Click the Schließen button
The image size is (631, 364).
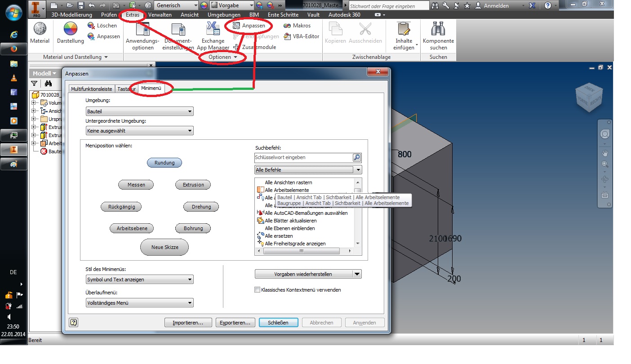(x=278, y=322)
